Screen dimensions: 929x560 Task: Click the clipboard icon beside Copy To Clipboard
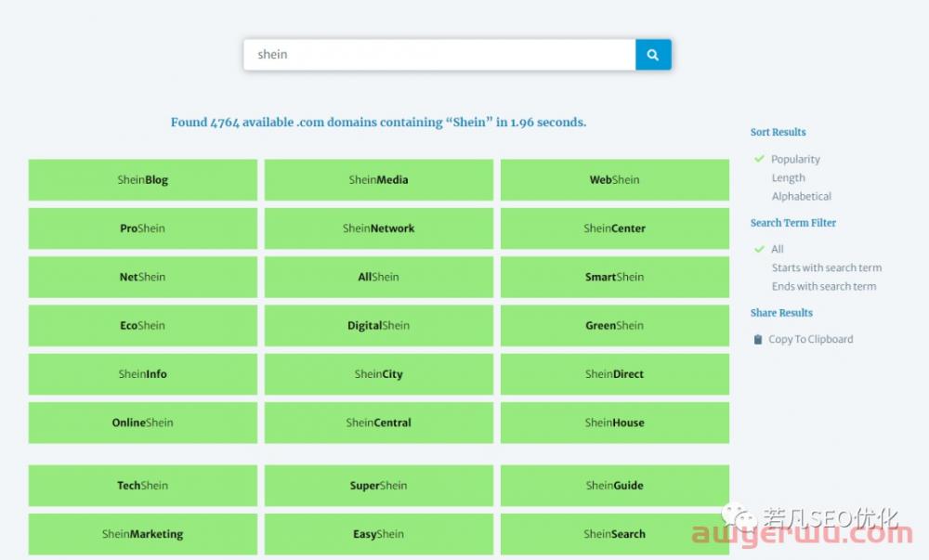pyautogui.click(x=757, y=339)
